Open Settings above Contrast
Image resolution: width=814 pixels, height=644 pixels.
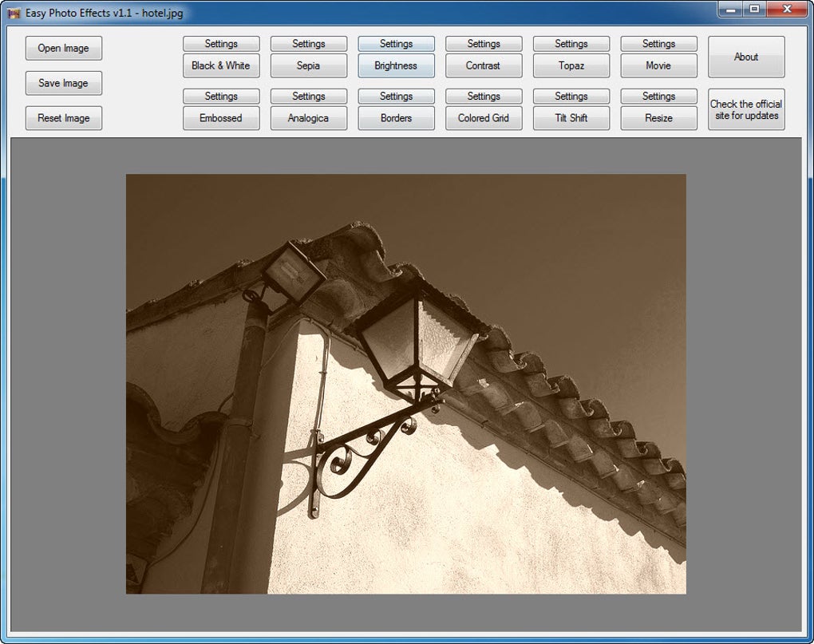point(484,44)
